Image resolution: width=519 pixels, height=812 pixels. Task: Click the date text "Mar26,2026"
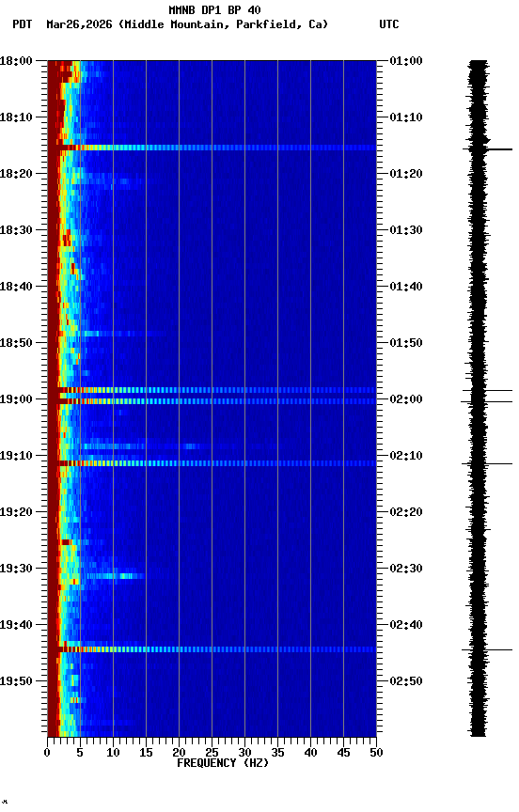(79, 24)
